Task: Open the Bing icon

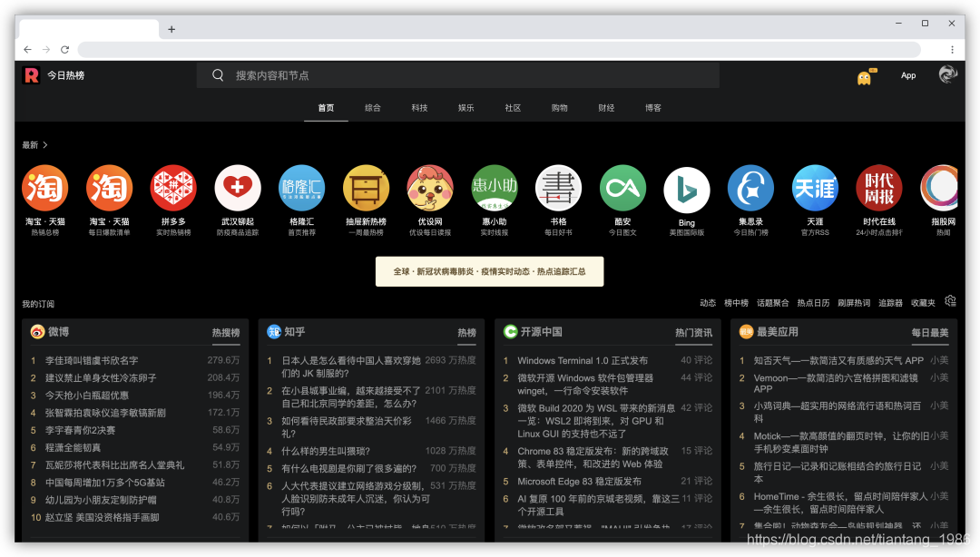Action: [x=687, y=190]
